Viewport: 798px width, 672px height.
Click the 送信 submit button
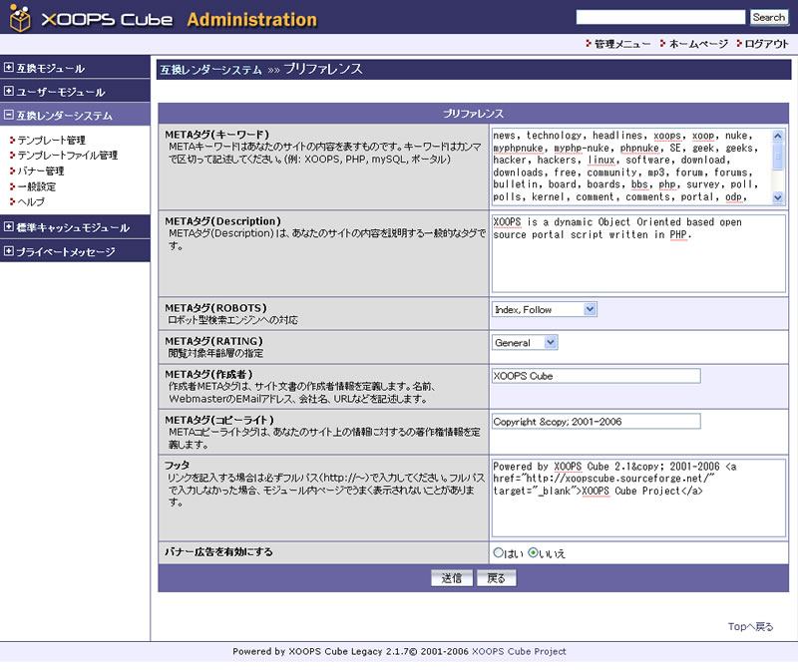pyautogui.click(x=452, y=578)
